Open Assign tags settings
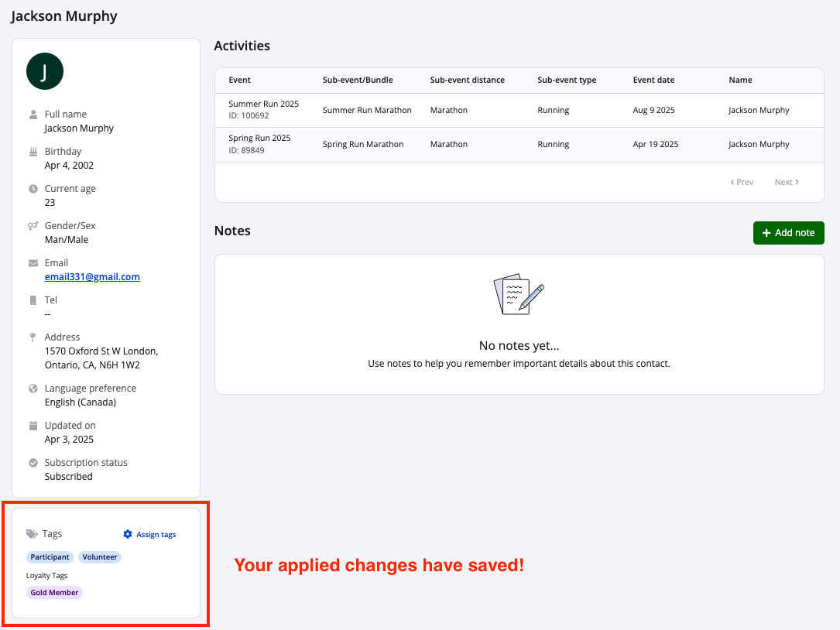 [x=150, y=535]
